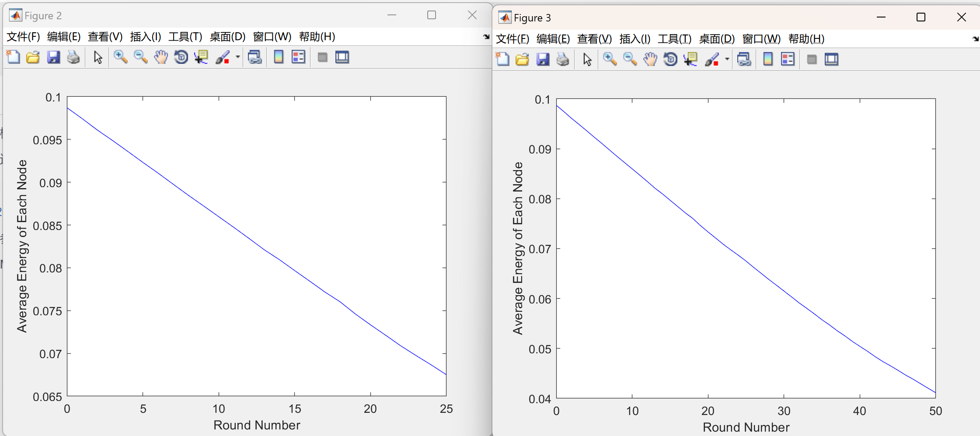980x436 pixels.
Task: Maximize the Figure 3 window
Action: 921,17
